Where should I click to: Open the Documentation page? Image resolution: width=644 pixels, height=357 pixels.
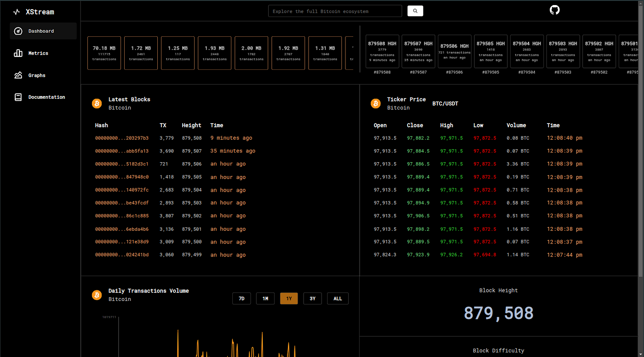click(47, 97)
